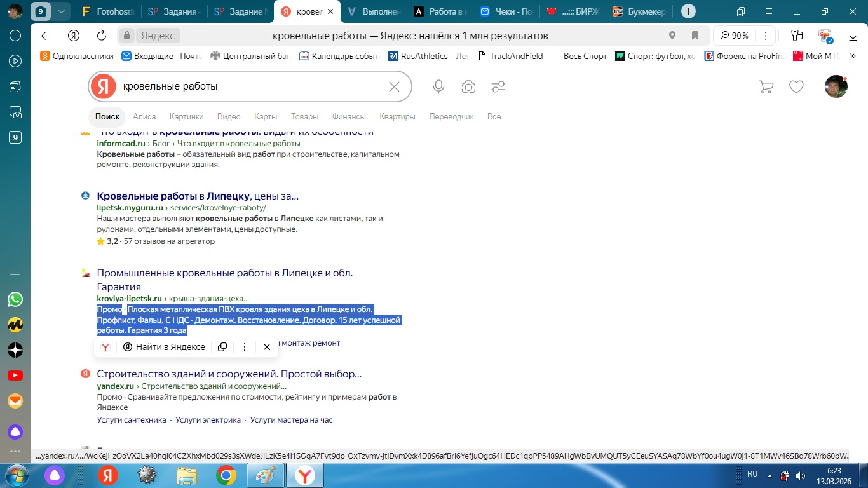Click 'Найти в Яндексе' in selection popup

point(164,347)
